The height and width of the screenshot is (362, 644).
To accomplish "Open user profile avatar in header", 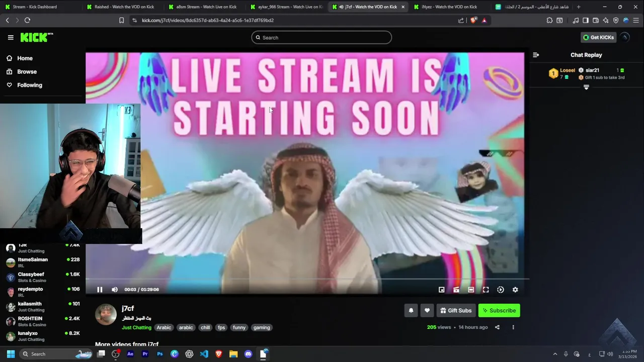I will click(x=625, y=37).
